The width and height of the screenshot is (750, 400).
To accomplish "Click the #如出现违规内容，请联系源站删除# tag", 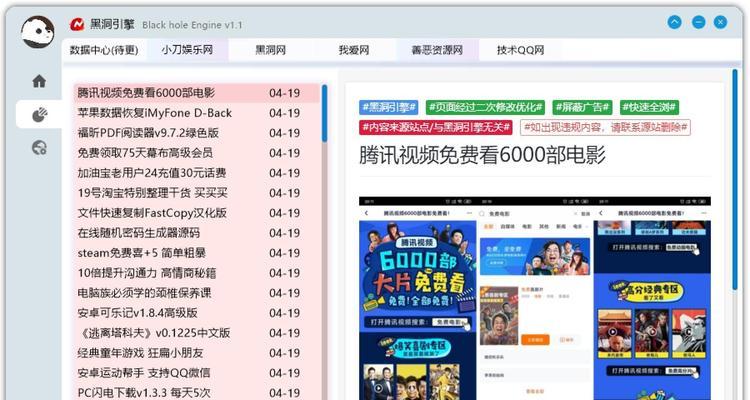I will coord(605,127).
